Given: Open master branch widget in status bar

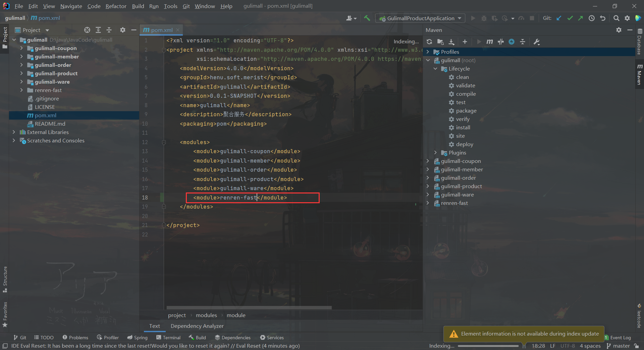Looking at the screenshot, I should pos(618,346).
